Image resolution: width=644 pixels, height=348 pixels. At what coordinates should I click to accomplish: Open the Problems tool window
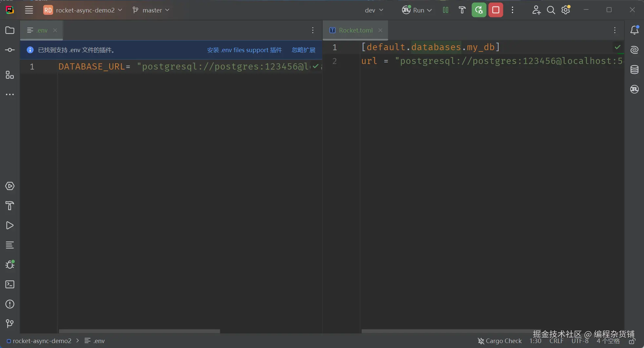10,304
